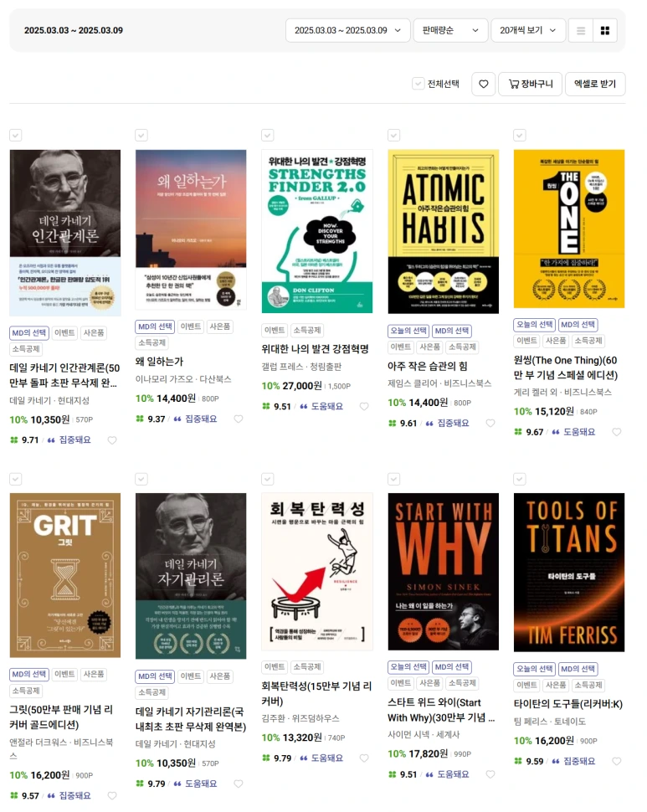Select checkbox above GRIT book cover
This screenshot has height=812, width=647.
point(16,479)
